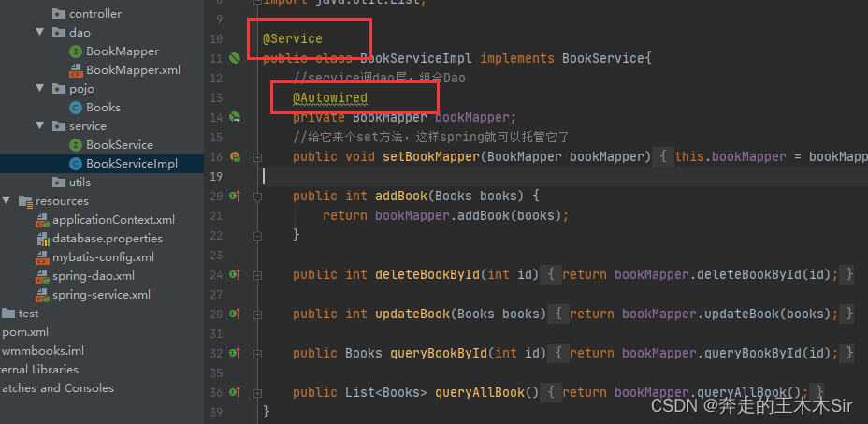This screenshot has width=868, height=424.
Task: Click the Spring bean gutter icon on line 11
Action: (235, 58)
